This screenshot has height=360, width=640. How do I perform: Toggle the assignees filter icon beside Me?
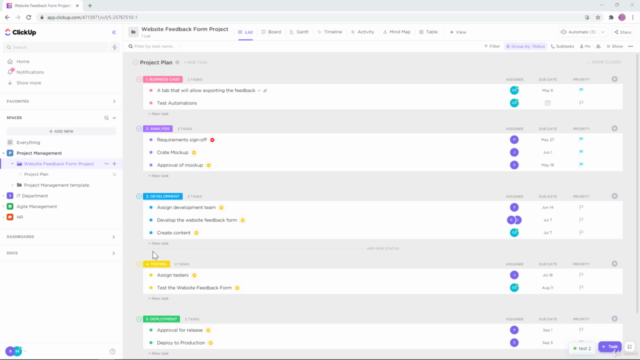tap(598, 47)
